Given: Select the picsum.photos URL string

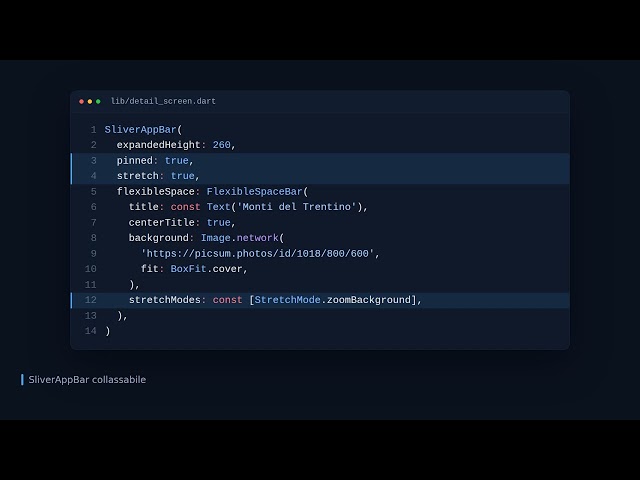Looking at the screenshot, I should coord(258,253).
